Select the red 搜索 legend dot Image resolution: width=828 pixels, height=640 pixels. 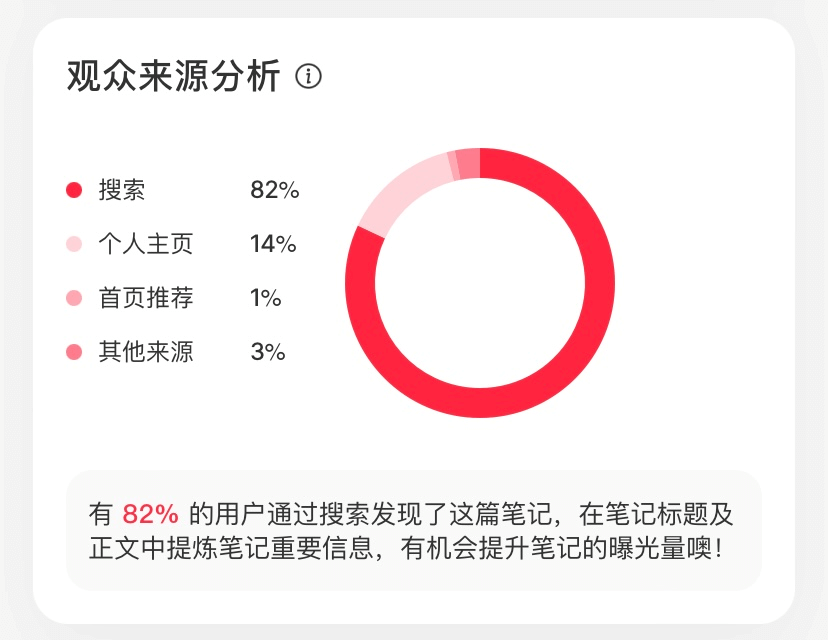coord(74,190)
